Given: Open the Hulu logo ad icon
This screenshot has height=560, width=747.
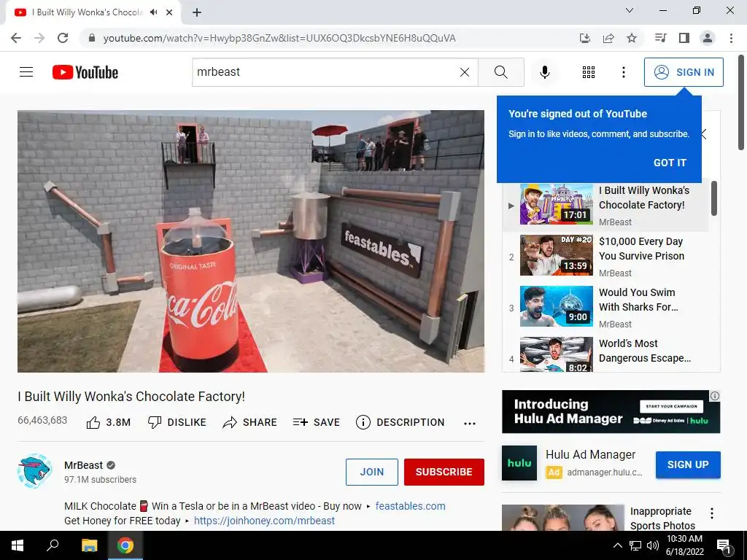Looking at the screenshot, I should tap(519, 463).
